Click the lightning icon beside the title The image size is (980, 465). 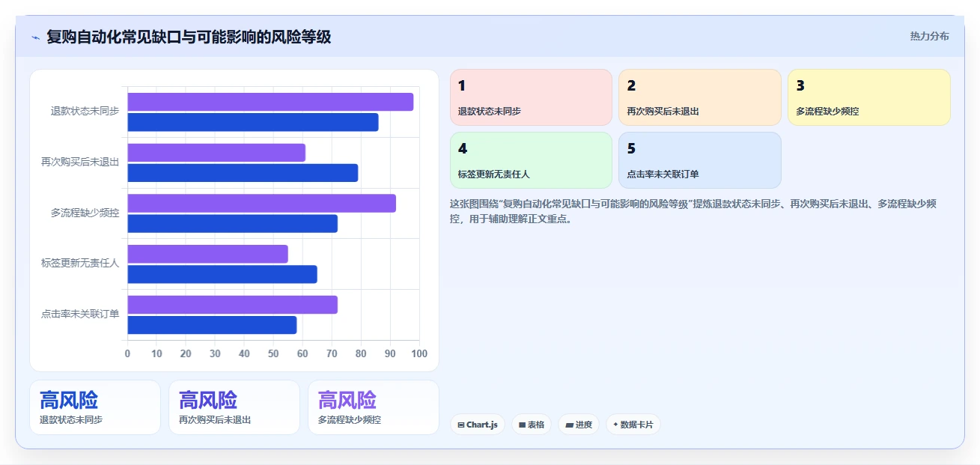click(35, 37)
